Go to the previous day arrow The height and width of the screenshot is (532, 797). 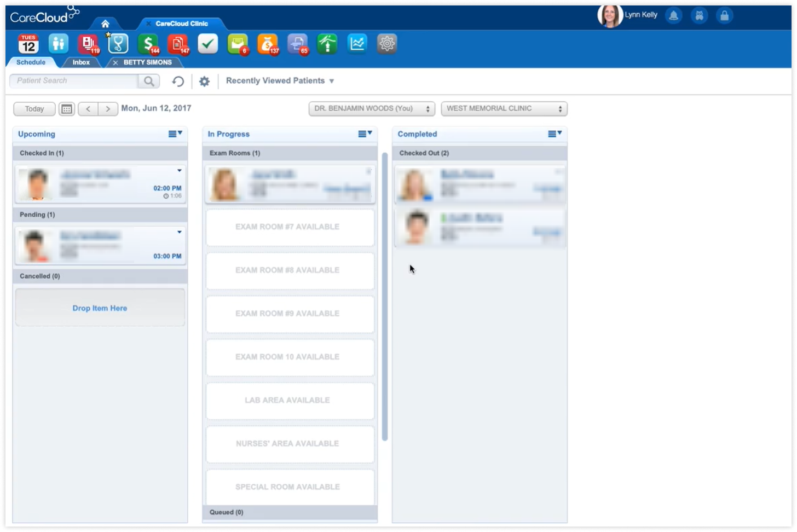click(x=88, y=109)
